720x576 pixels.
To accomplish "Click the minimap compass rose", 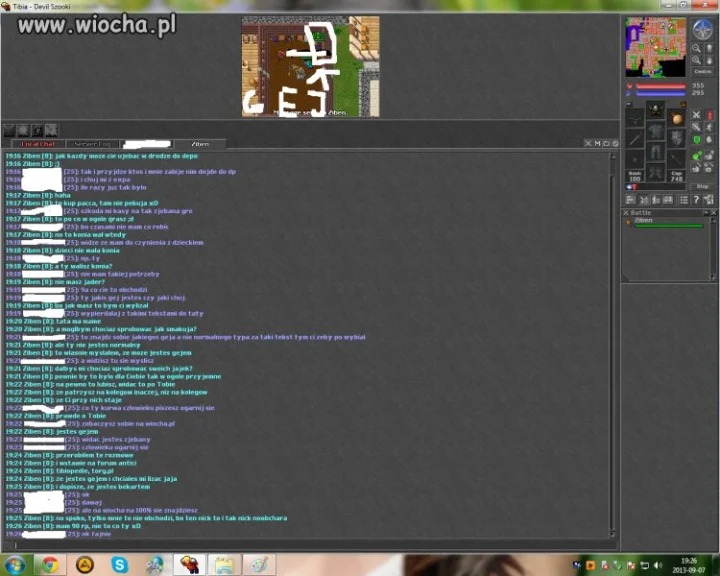I will (x=702, y=29).
